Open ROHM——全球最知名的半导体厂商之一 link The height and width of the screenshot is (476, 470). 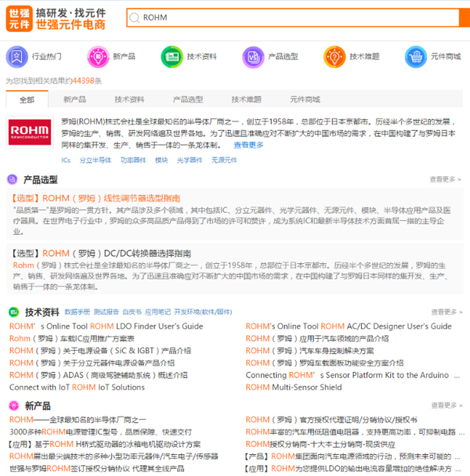click(x=78, y=420)
